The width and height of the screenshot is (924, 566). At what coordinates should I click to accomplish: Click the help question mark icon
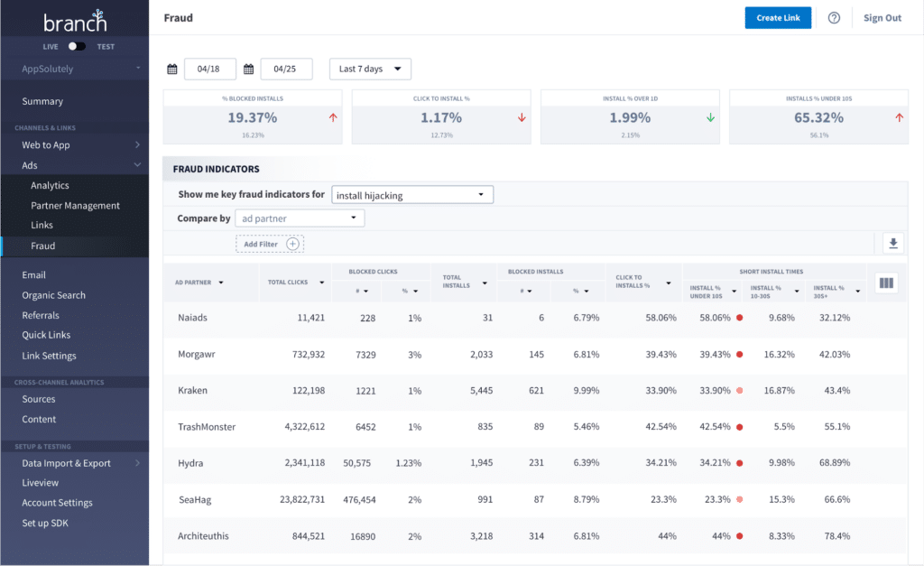(833, 17)
